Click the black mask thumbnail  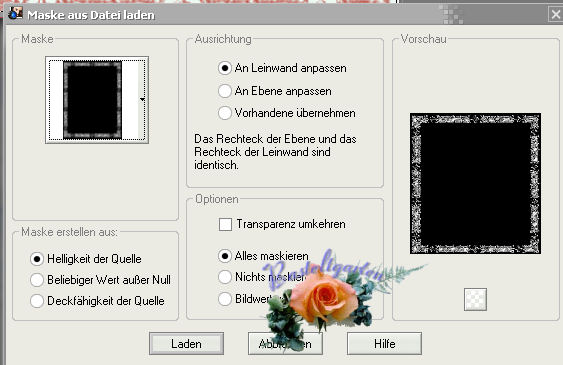(93, 100)
